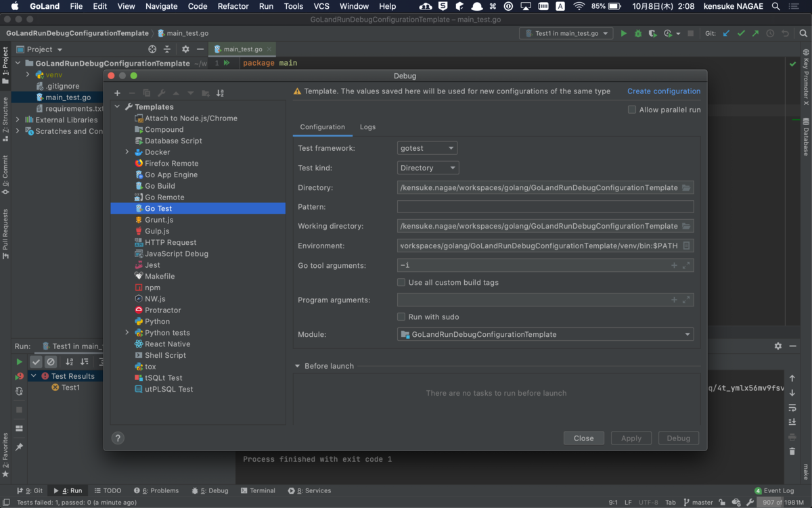812x508 pixels.
Task: Click the Create configuration link
Action: tap(664, 91)
